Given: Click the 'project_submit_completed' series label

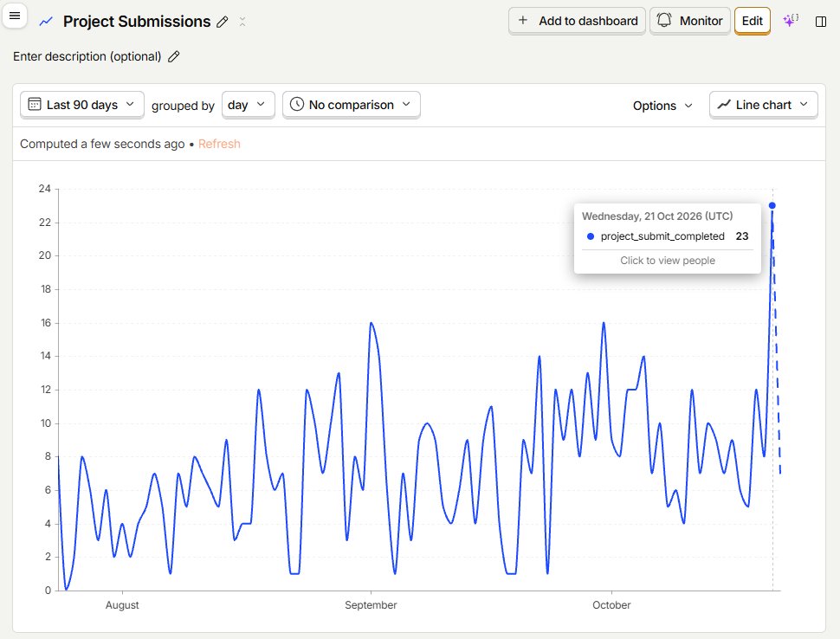Looking at the screenshot, I should click(x=662, y=236).
